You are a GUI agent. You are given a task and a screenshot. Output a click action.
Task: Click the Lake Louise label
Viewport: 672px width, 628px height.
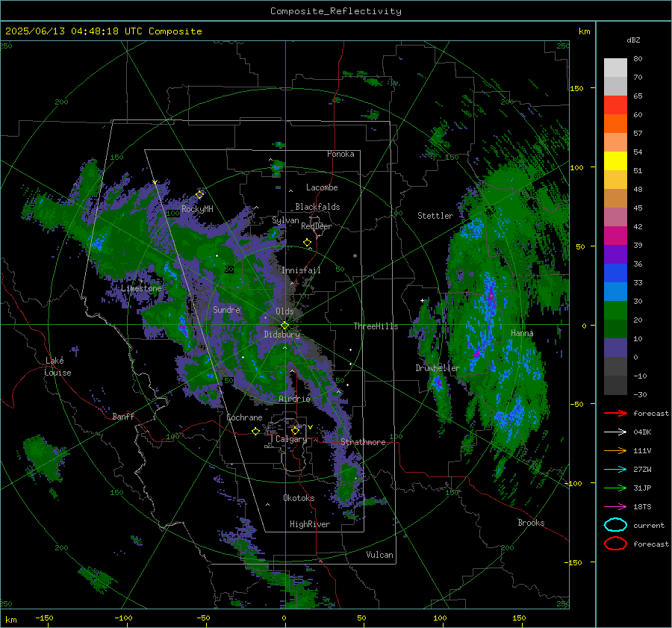pos(58,367)
